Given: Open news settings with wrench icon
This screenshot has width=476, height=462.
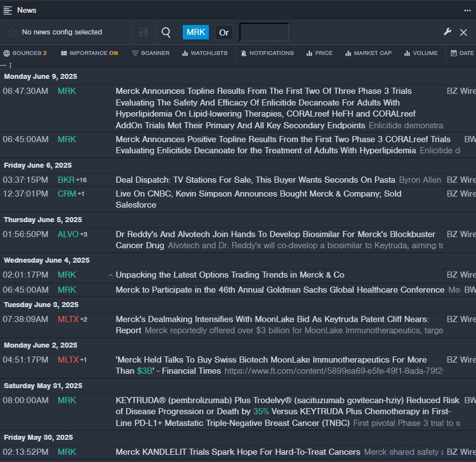Looking at the screenshot, I should click(448, 32).
